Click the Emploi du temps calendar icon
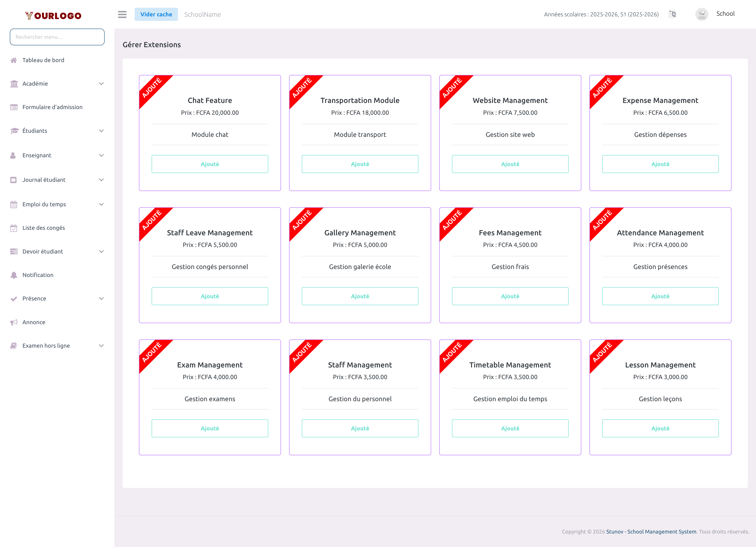The width and height of the screenshot is (756, 547). coord(14,204)
